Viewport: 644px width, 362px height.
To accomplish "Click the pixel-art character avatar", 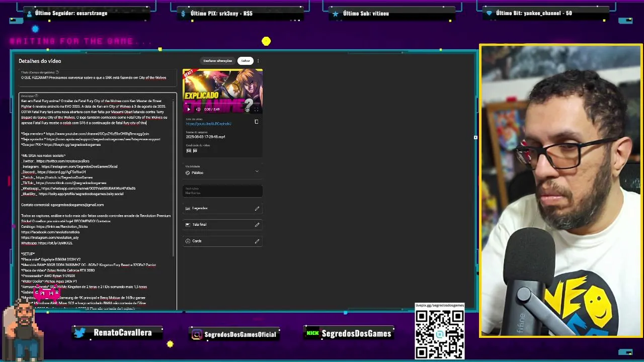I will (24, 329).
